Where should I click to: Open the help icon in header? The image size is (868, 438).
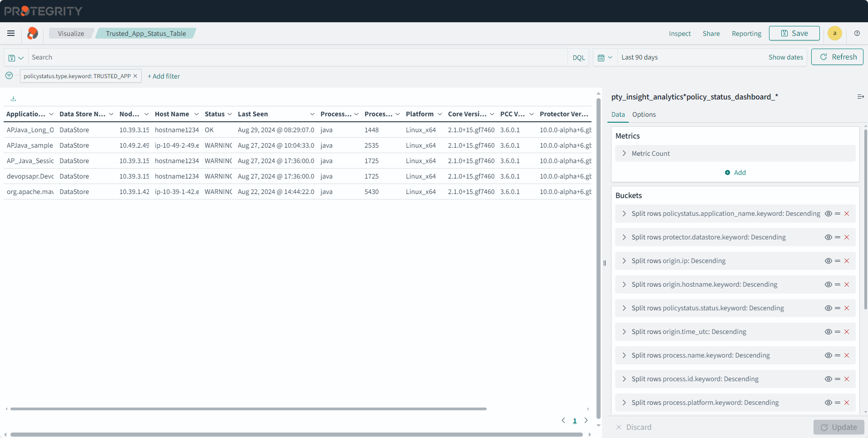point(857,33)
